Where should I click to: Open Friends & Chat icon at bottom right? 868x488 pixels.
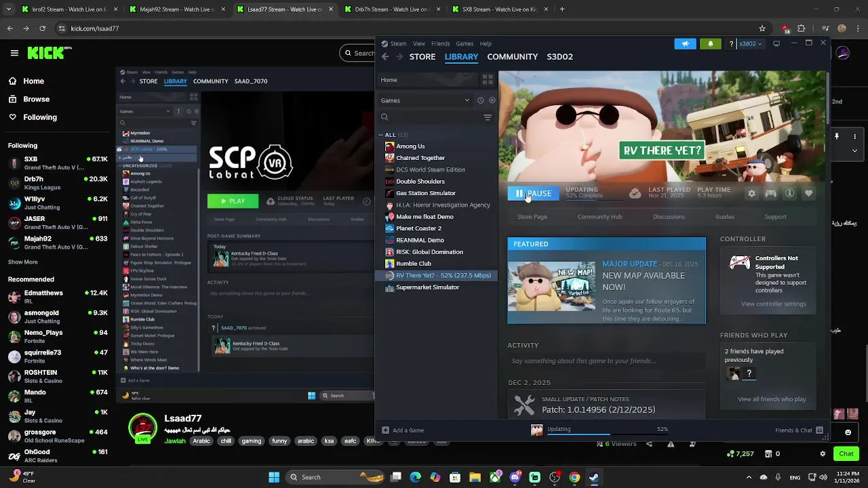coord(819,430)
